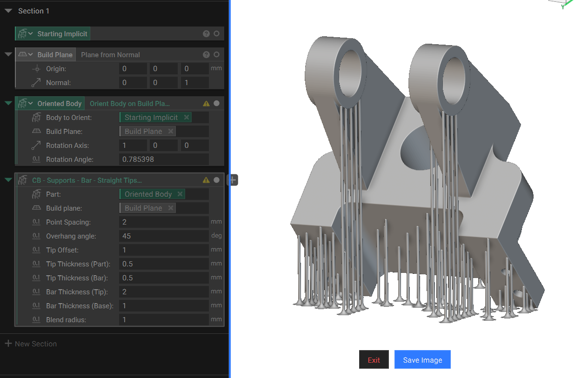This screenshot has height=378, width=588.
Task: Click the Starting Implicit block icon
Action: [x=22, y=33]
